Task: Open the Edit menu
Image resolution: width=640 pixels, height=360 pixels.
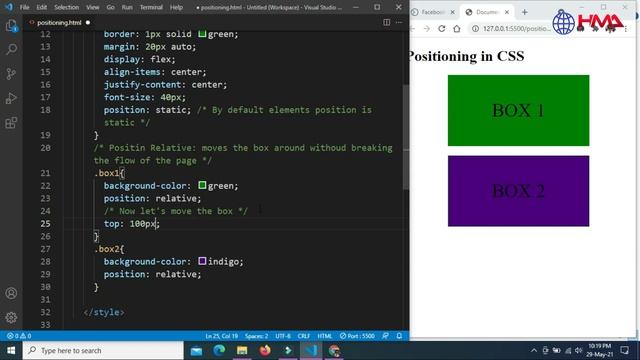Action: [x=42, y=7]
